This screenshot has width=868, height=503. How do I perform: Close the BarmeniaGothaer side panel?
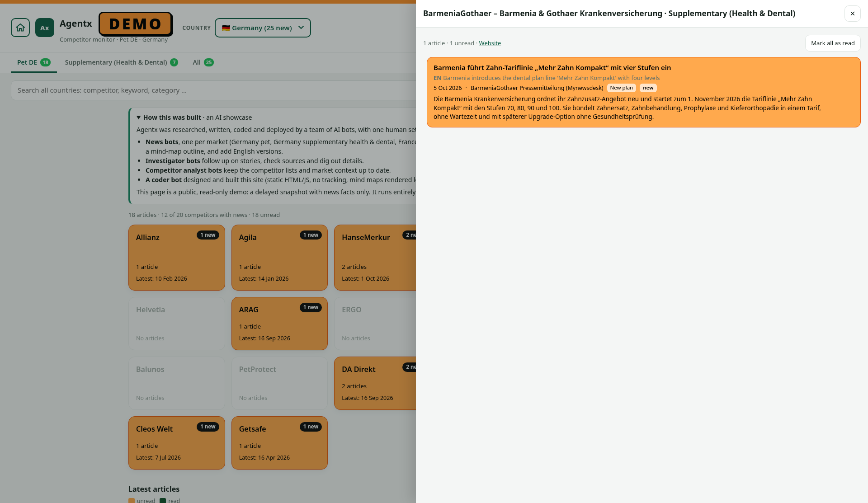(852, 14)
